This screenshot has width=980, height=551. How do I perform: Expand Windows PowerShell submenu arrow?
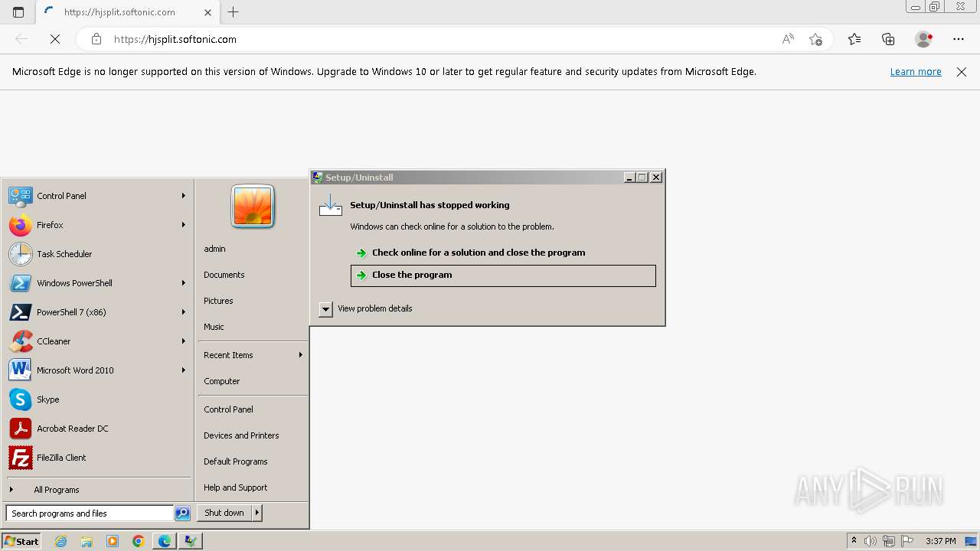(x=184, y=283)
